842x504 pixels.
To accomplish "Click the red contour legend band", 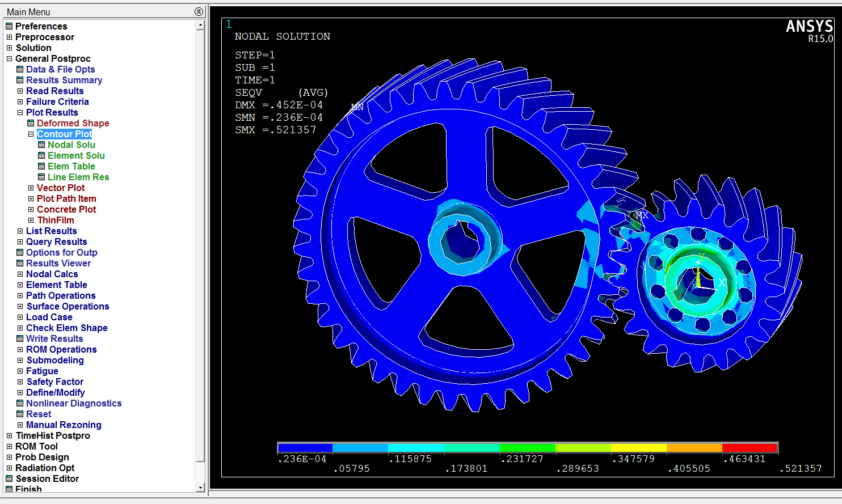I will 750,448.
